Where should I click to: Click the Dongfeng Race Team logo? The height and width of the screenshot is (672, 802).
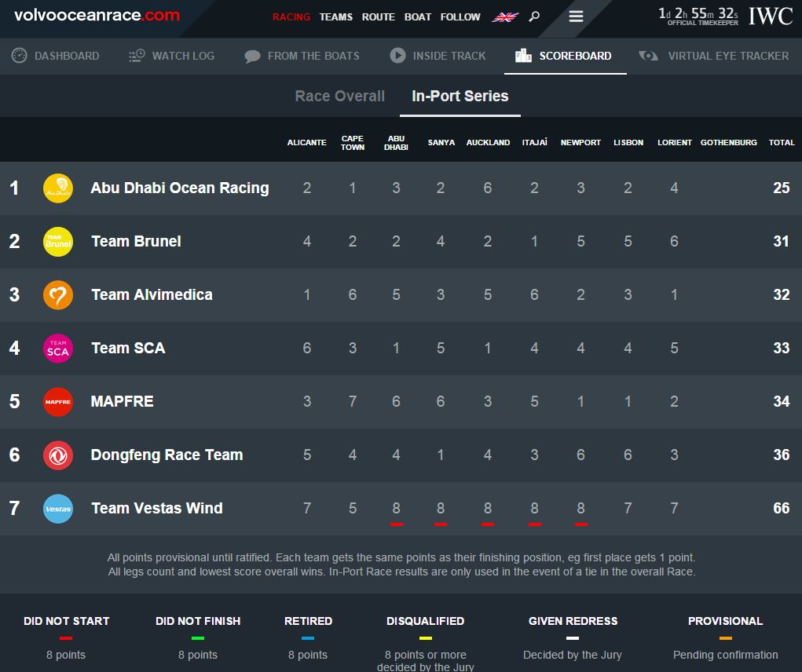[x=58, y=455]
